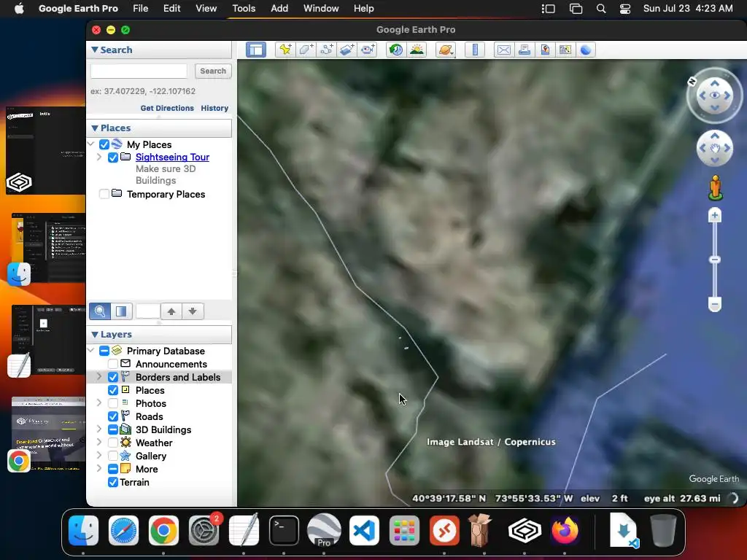Toggle the sidebar visibility toolbar button
The width and height of the screenshot is (747, 560).
[256, 50]
